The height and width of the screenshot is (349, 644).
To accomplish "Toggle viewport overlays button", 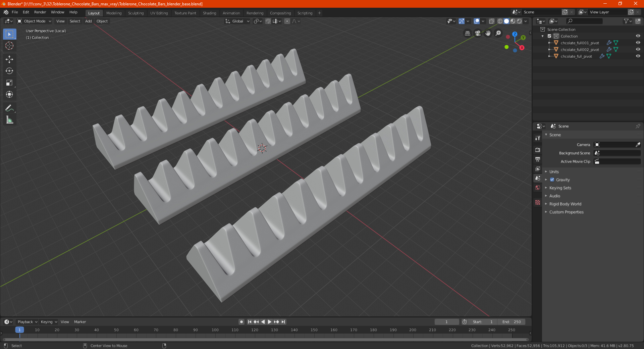I will pyautogui.click(x=477, y=21).
